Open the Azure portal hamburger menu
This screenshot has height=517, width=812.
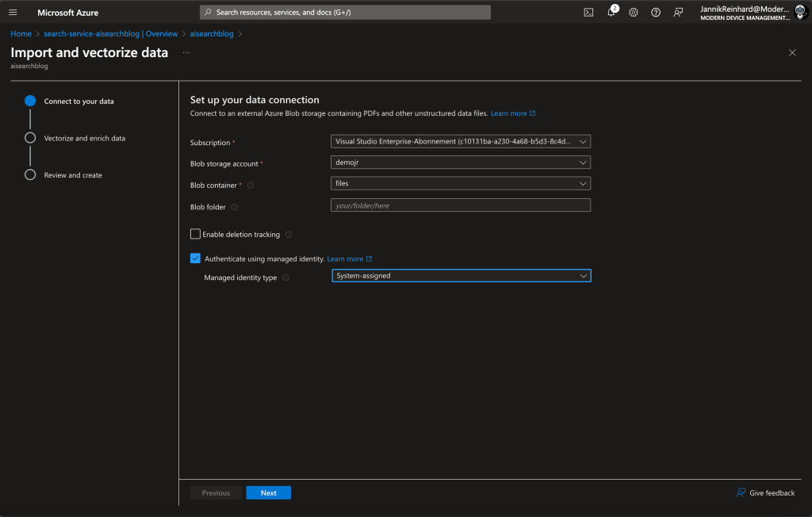[x=13, y=13]
